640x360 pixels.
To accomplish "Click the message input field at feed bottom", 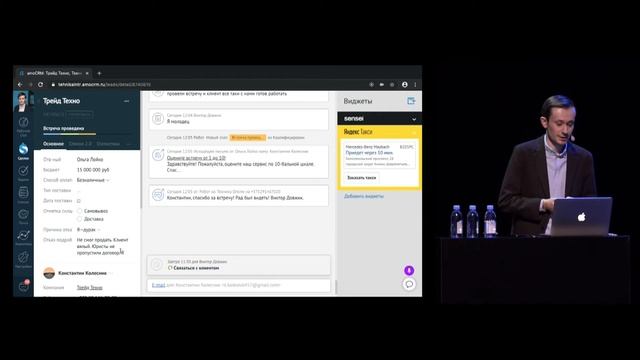I will [x=239, y=285].
